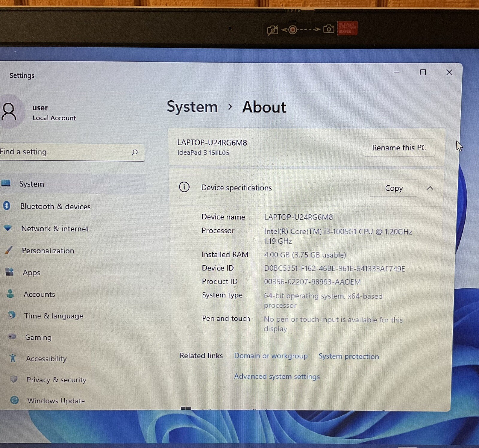
Task: Open the Domain or workgroup link
Action: click(x=271, y=356)
